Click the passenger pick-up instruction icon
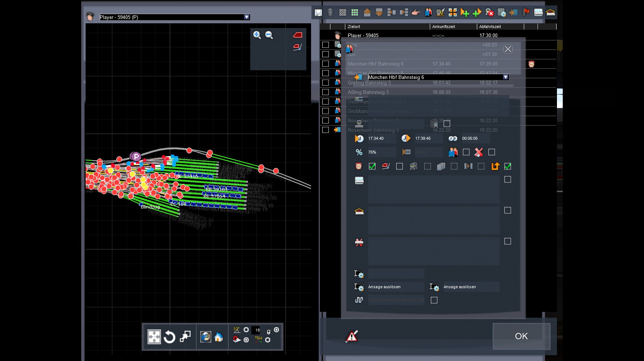The image size is (644, 361). (428, 13)
